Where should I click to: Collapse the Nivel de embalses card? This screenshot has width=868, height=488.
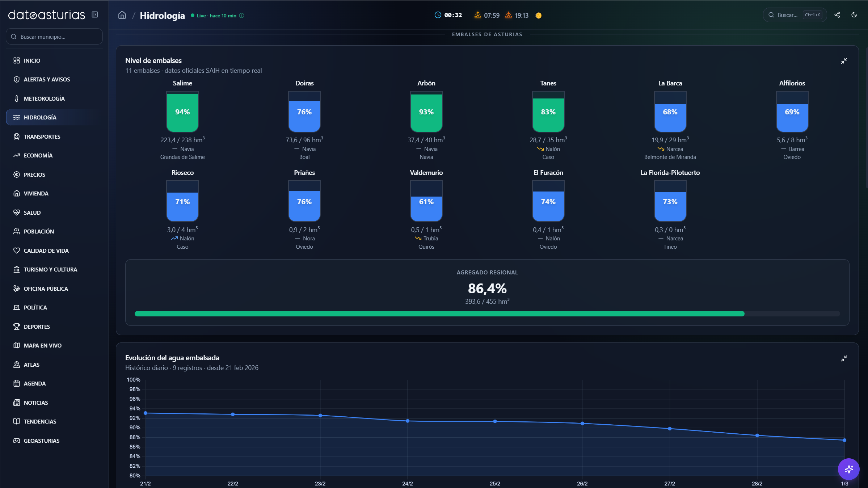844,61
